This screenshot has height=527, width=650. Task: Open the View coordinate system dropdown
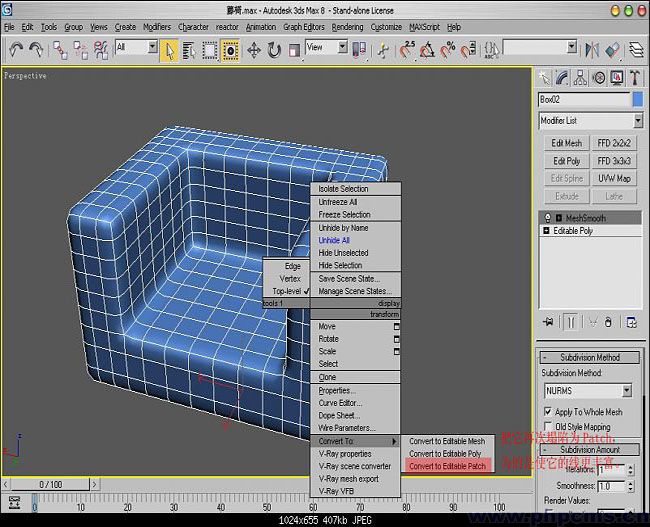[342, 47]
